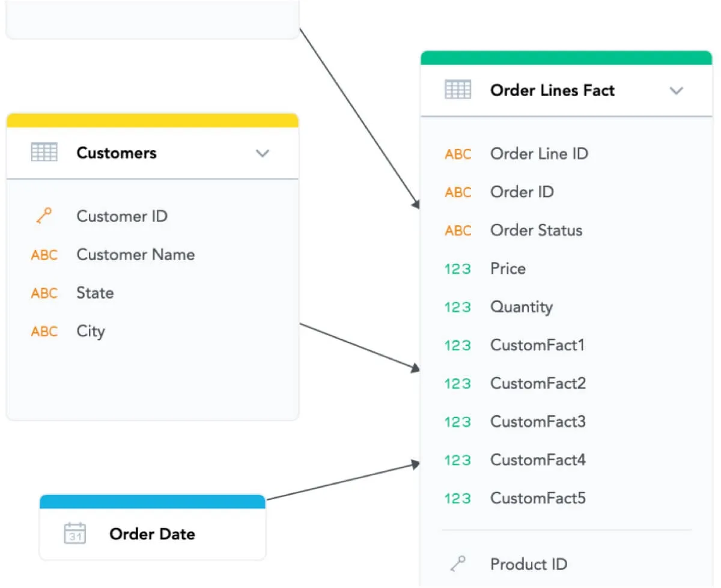Click the Customer ID key icon

coord(44,216)
